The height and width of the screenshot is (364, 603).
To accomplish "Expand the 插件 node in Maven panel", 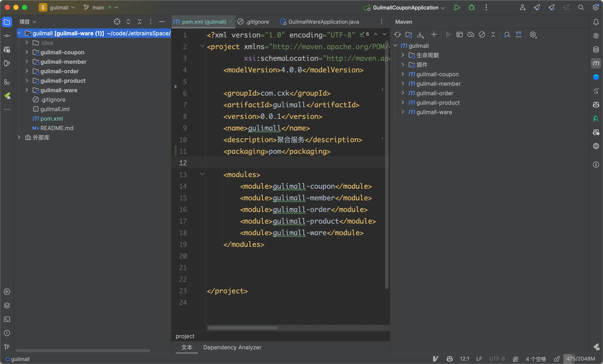I will click(403, 65).
